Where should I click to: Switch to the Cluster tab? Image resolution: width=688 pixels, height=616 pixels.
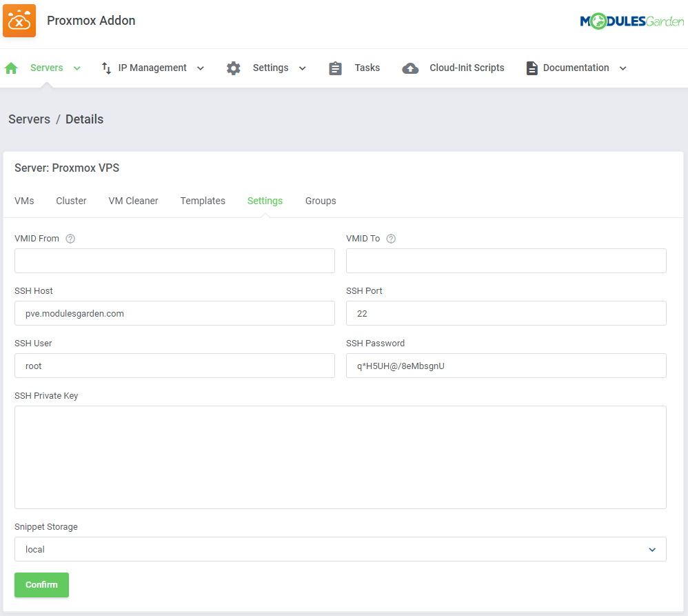click(71, 201)
